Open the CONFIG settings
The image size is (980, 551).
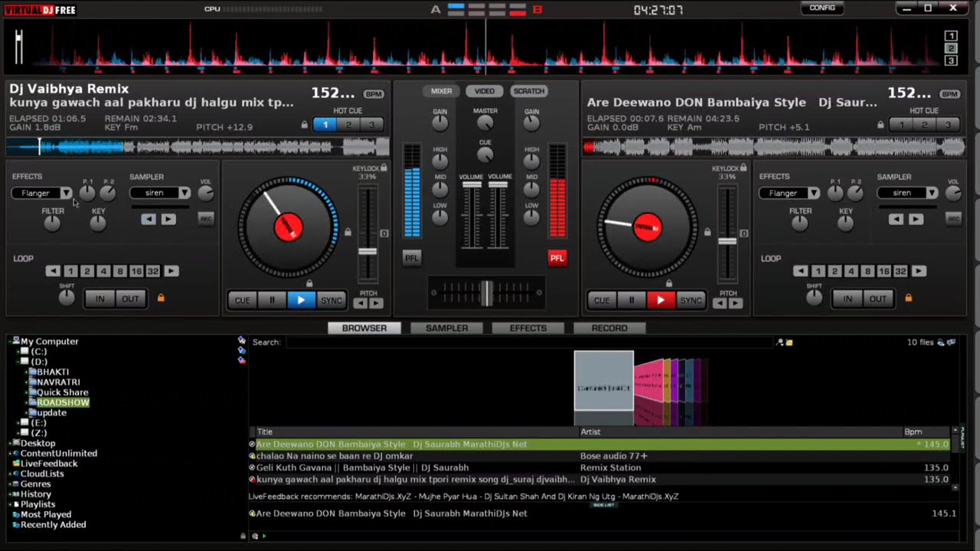coord(822,8)
